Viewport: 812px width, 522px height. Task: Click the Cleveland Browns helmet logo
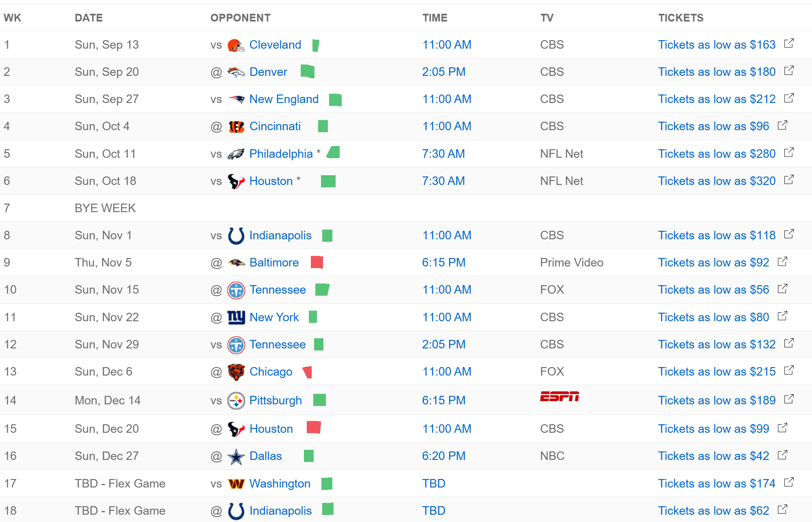click(x=236, y=45)
